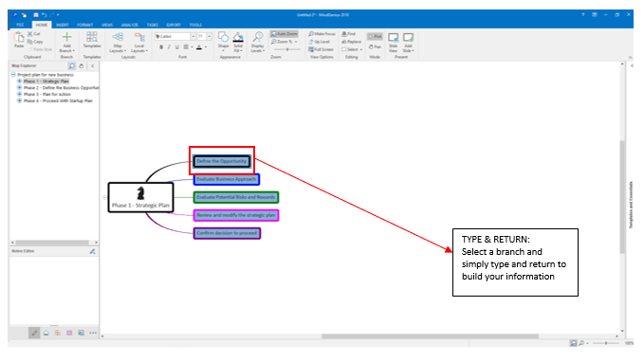Open the Templates gallery icon
This screenshot has height=361, width=644.
click(x=92, y=37)
